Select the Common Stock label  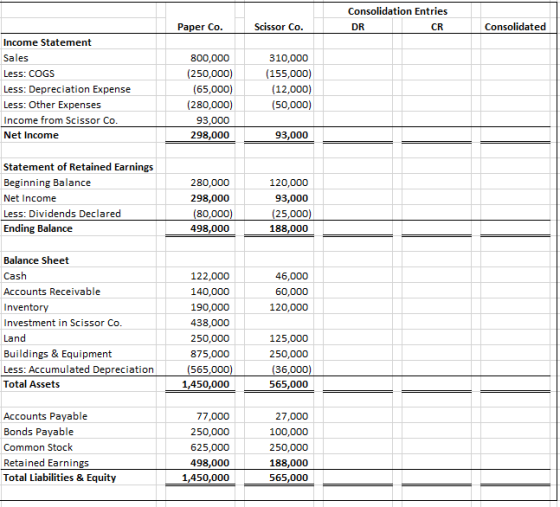pyautogui.click(x=38, y=447)
